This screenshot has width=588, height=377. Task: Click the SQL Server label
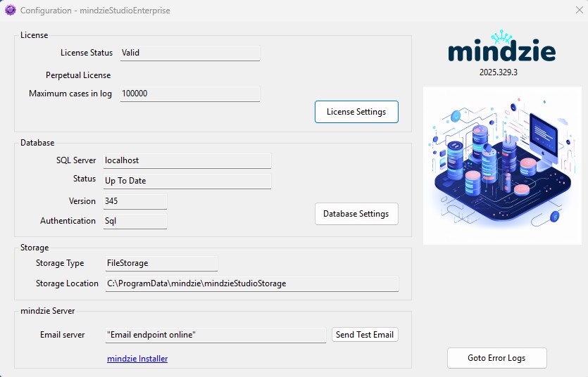76,160
